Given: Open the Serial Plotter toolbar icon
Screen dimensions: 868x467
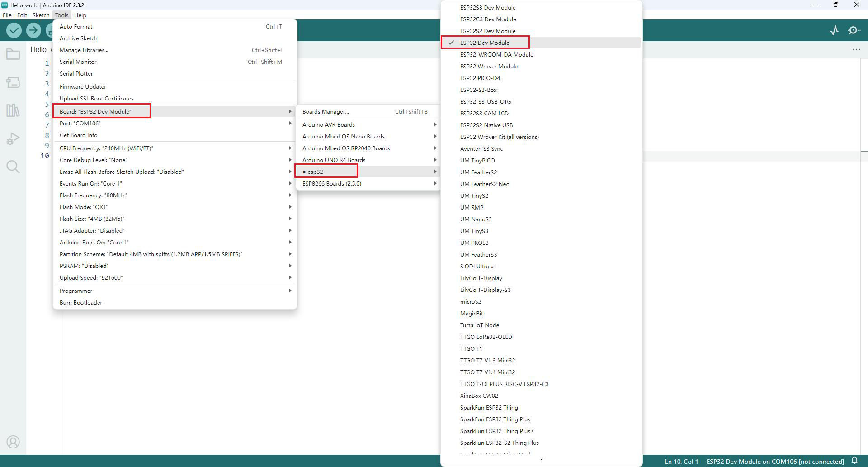Looking at the screenshot, I should pyautogui.click(x=835, y=30).
